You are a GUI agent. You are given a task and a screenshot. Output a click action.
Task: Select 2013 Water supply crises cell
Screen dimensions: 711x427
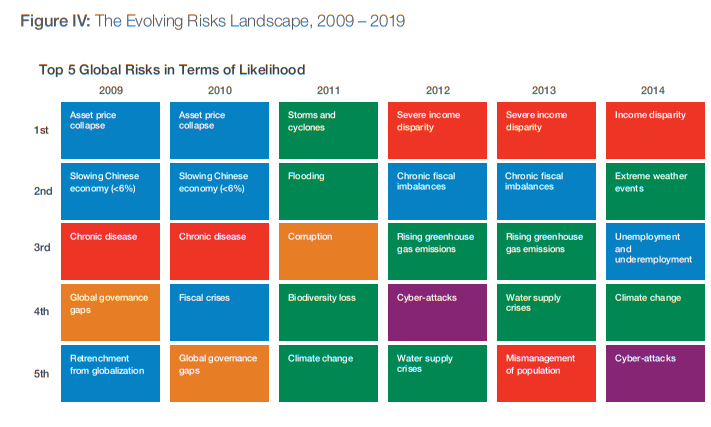546,311
